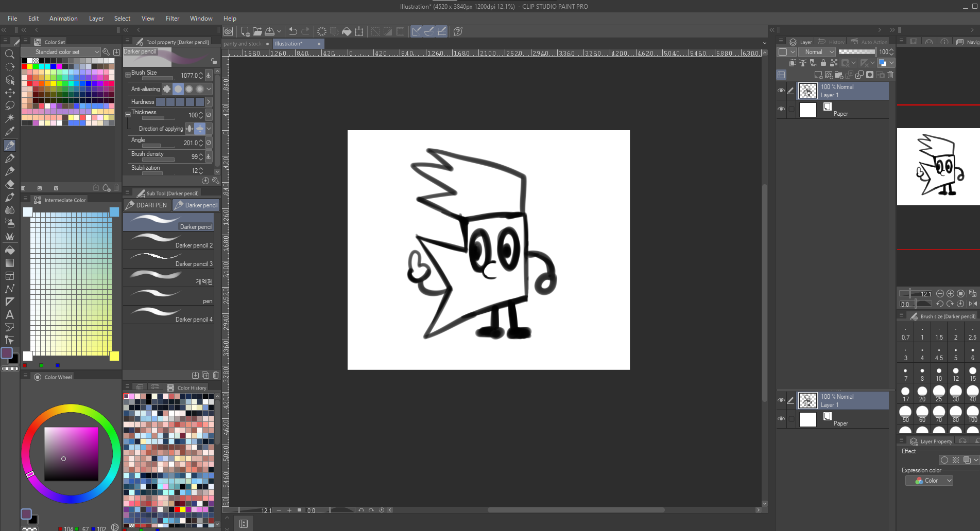Click the Fill bucket command bar icon
Viewport: 980px width, 531px height.
point(347,31)
